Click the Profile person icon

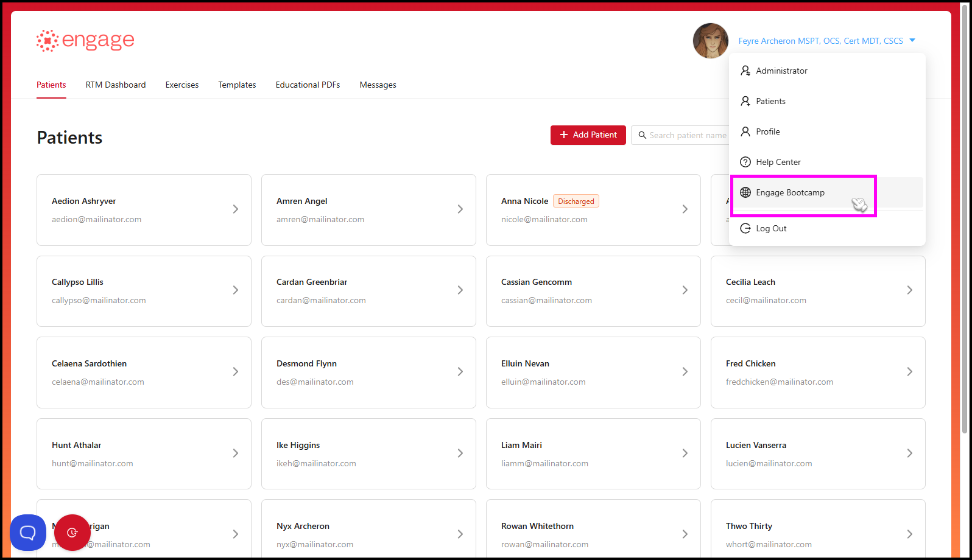coord(745,131)
